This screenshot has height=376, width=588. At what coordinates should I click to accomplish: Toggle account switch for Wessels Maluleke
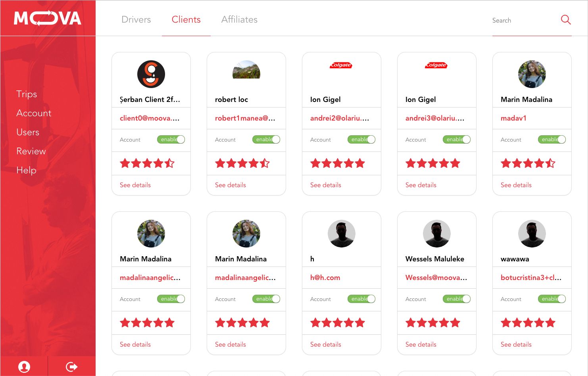click(457, 299)
